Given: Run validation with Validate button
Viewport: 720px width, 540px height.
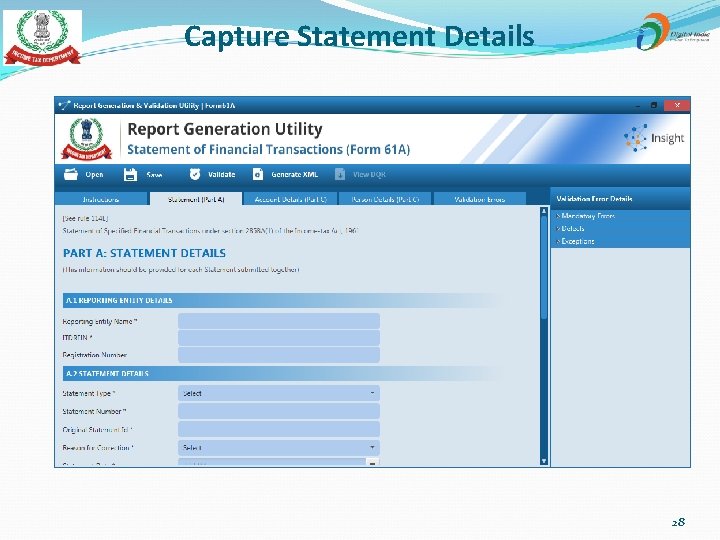Looking at the screenshot, I should 221,174.
